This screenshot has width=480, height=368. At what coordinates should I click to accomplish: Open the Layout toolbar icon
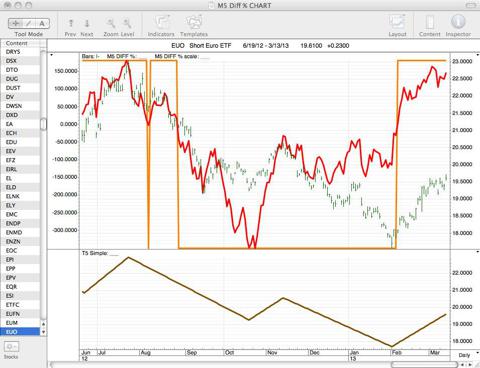[x=397, y=23]
